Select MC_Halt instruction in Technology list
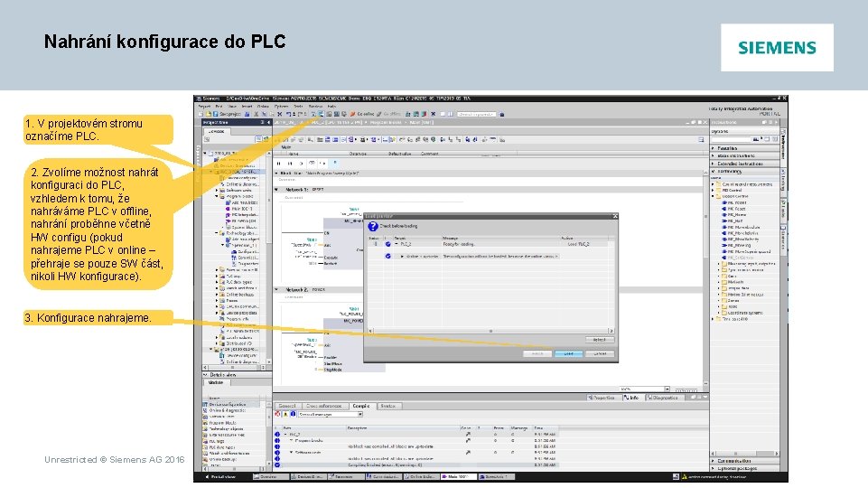This screenshot has width=868, height=488. [x=732, y=221]
